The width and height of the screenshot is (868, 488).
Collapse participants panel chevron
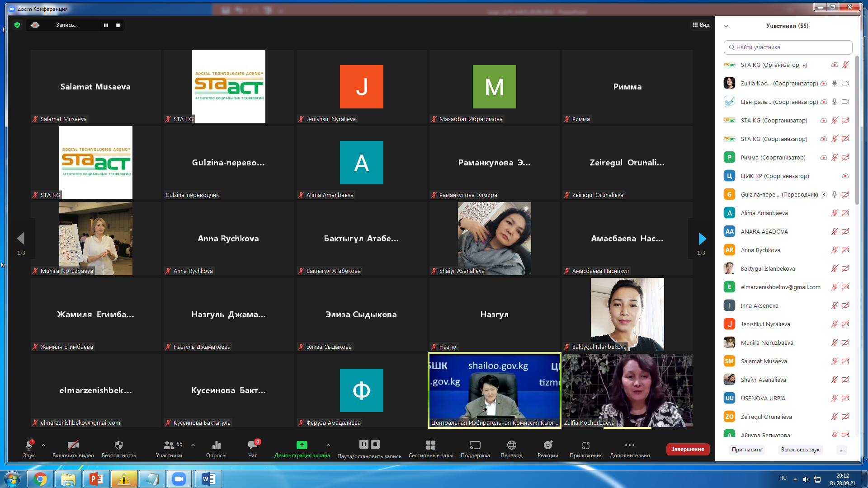[x=726, y=26]
